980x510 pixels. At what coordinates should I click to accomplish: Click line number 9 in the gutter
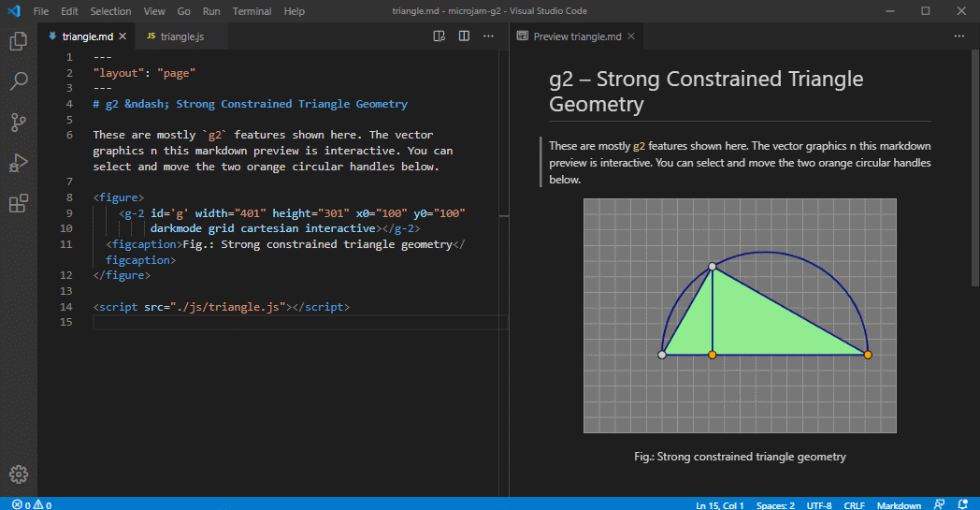coord(69,212)
